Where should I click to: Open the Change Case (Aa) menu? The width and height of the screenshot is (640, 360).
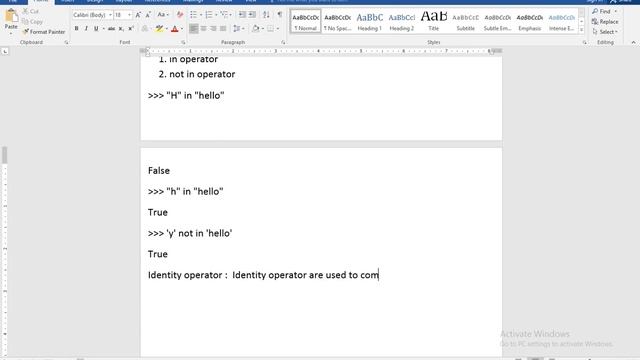click(x=163, y=15)
